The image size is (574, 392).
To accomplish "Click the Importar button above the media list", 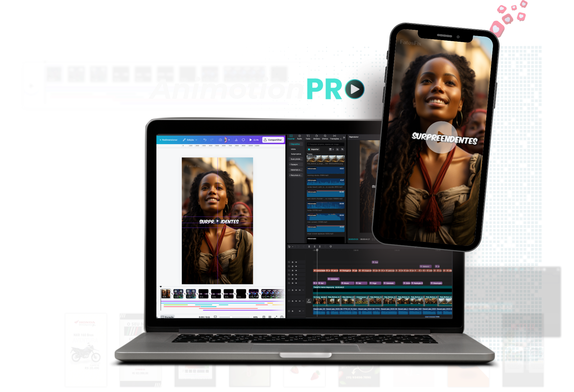I will coord(313,149).
